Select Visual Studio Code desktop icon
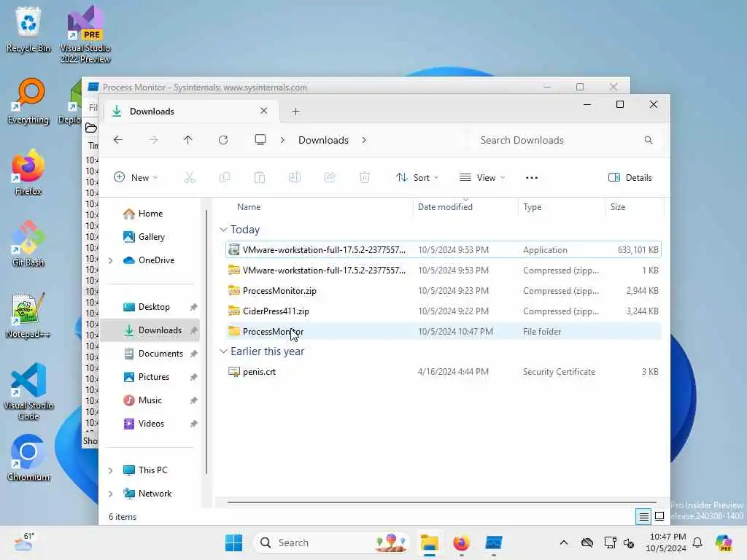Image resolution: width=747 pixels, height=560 pixels. pyautogui.click(x=28, y=392)
